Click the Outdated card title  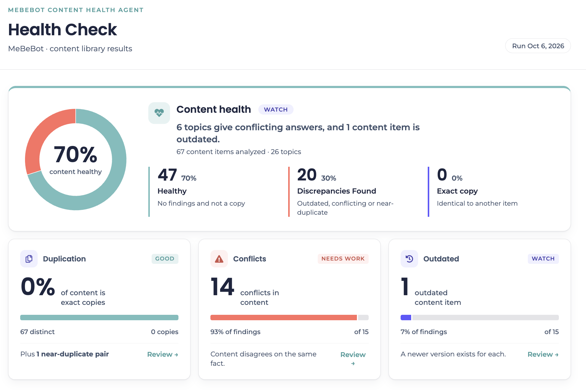441,259
